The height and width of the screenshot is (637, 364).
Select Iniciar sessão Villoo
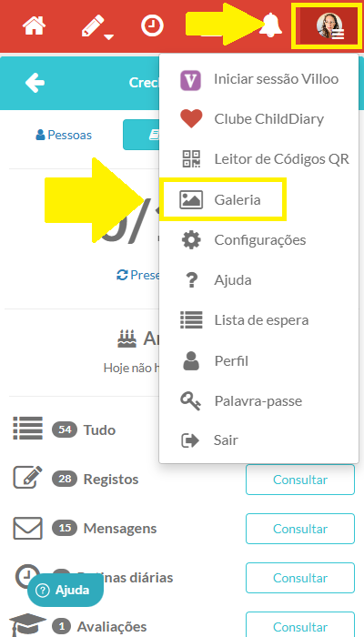(x=258, y=79)
